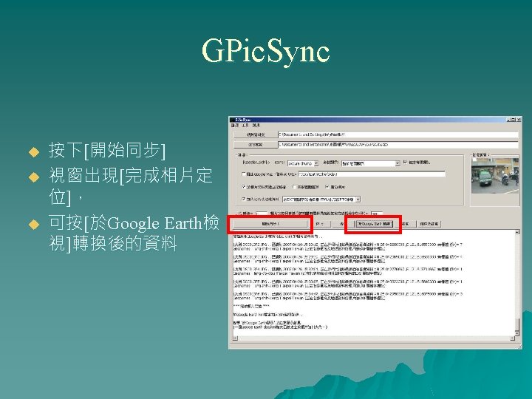Open the Google Earth icons 'picture thumb' dropdown

[303, 163]
